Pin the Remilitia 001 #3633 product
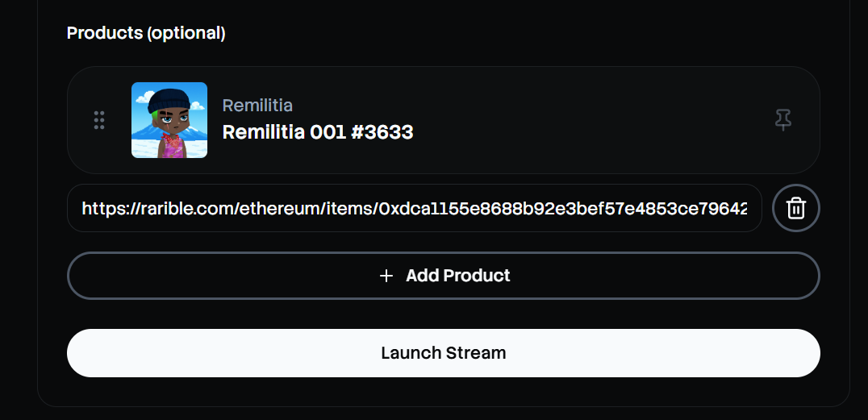Image resolution: width=868 pixels, height=420 pixels. click(x=782, y=120)
